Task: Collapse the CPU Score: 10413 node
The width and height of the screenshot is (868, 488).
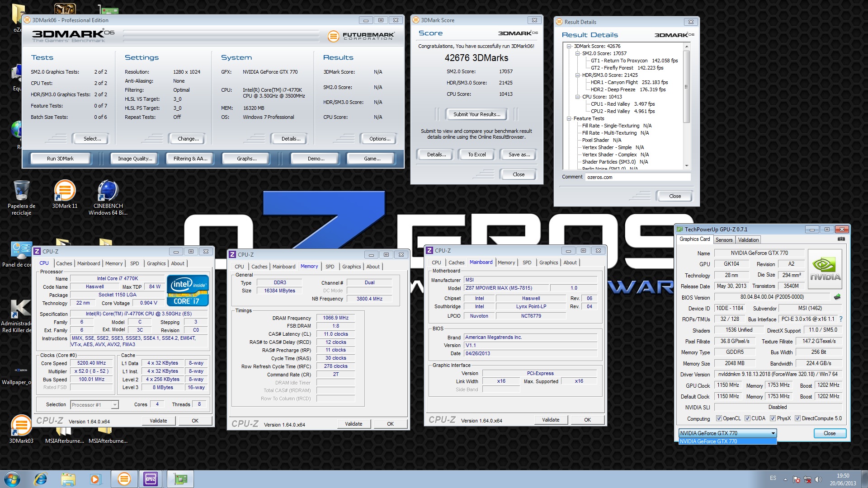Action: [578, 97]
